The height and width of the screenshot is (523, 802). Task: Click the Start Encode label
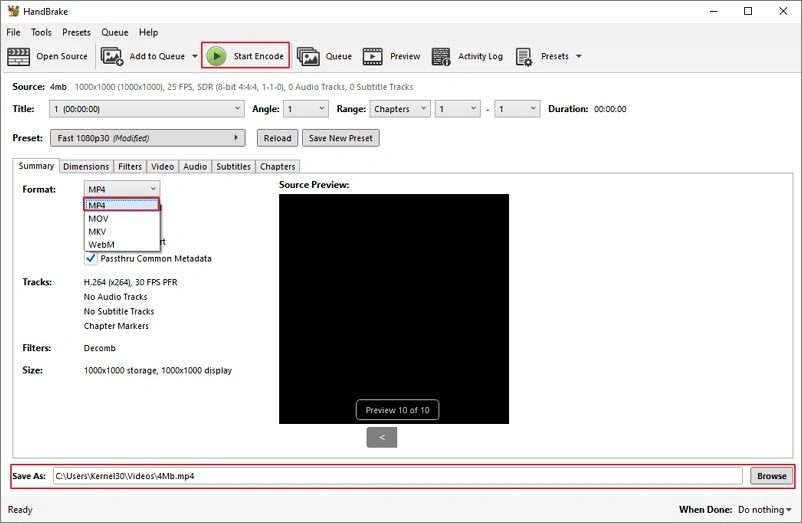point(258,56)
